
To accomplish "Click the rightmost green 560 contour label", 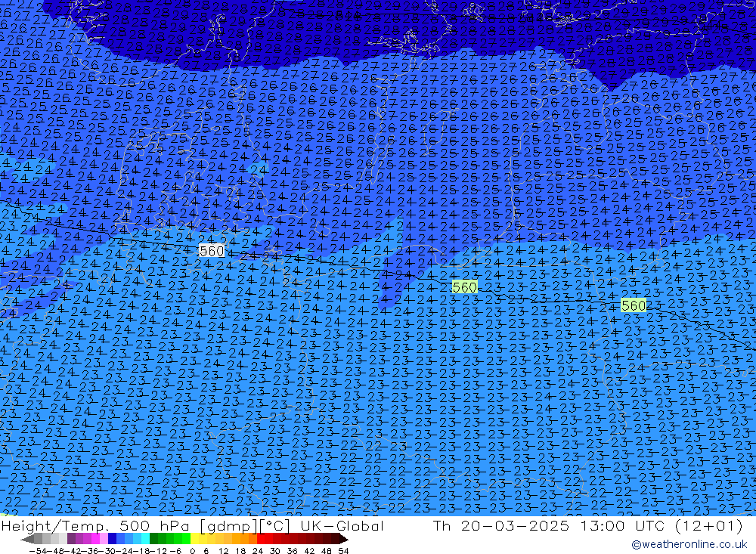I will 633,305.
